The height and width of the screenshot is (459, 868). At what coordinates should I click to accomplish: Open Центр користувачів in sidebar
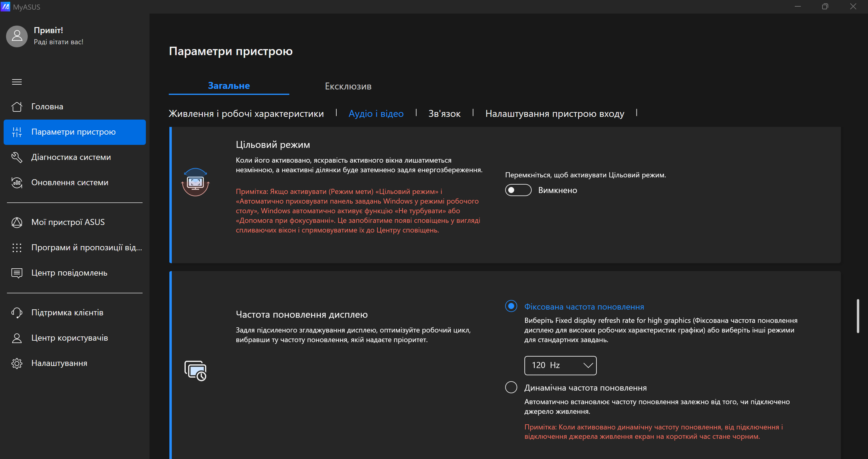pos(69,338)
